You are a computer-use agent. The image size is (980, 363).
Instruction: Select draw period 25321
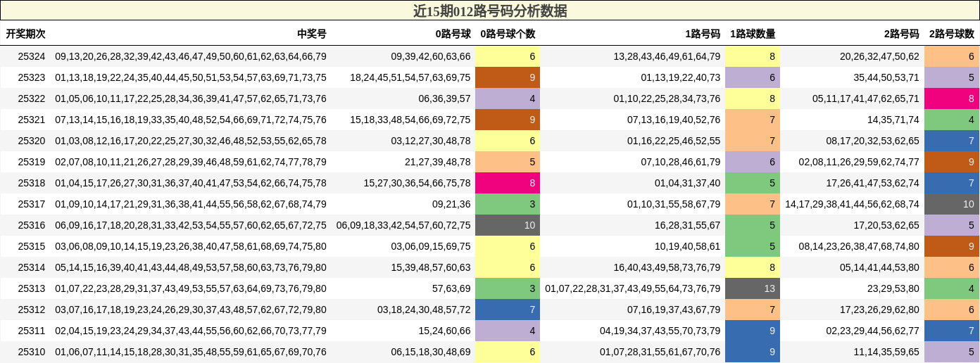coord(32,120)
